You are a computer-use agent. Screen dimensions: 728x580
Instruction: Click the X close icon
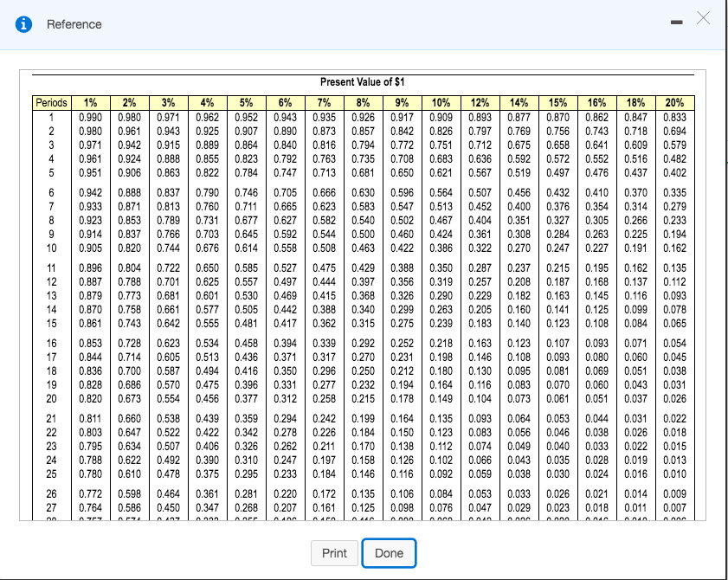pos(702,17)
